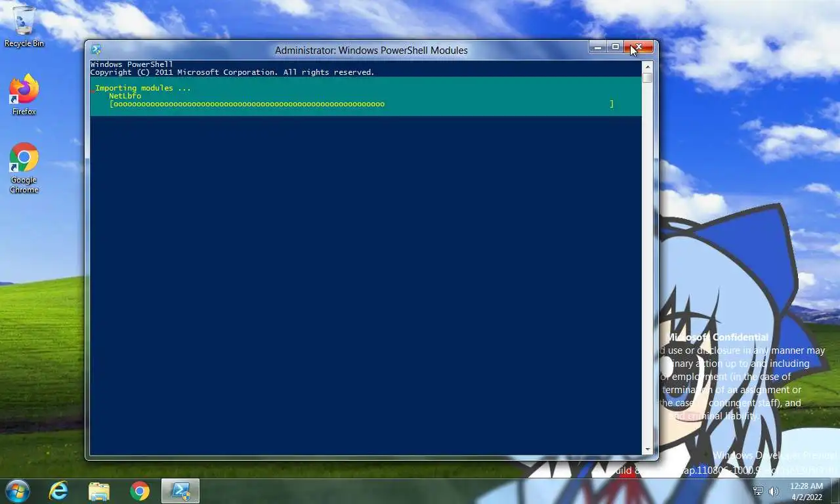Click the console scrollbar up arrow
This screenshot has height=504, width=840.
[648, 66]
